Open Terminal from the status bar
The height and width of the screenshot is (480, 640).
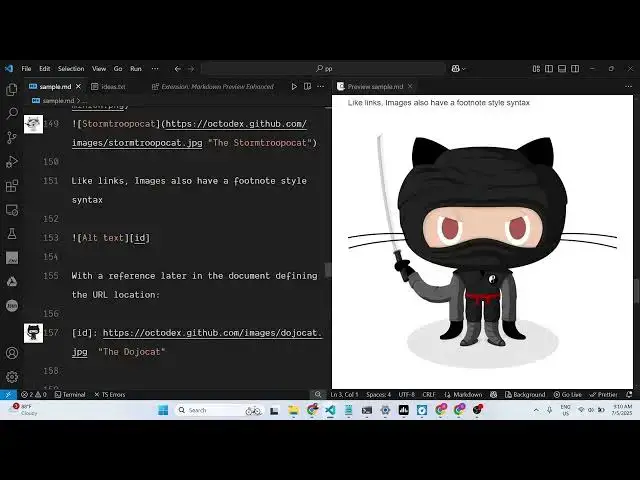pos(70,395)
